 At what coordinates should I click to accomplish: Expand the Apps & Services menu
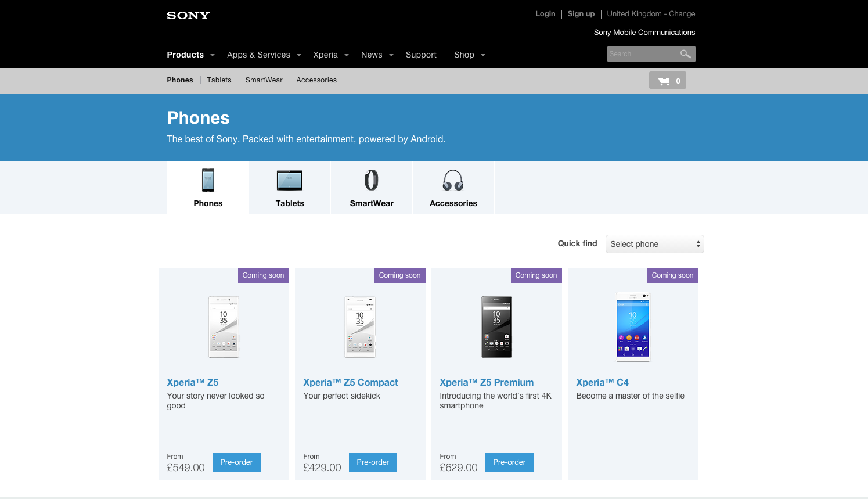[x=264, y=55]
